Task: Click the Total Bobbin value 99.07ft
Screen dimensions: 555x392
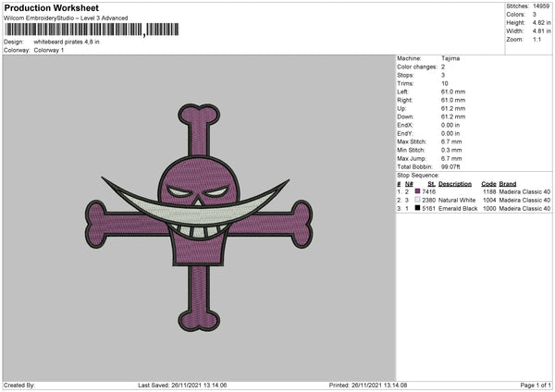Action: (450, 167)
